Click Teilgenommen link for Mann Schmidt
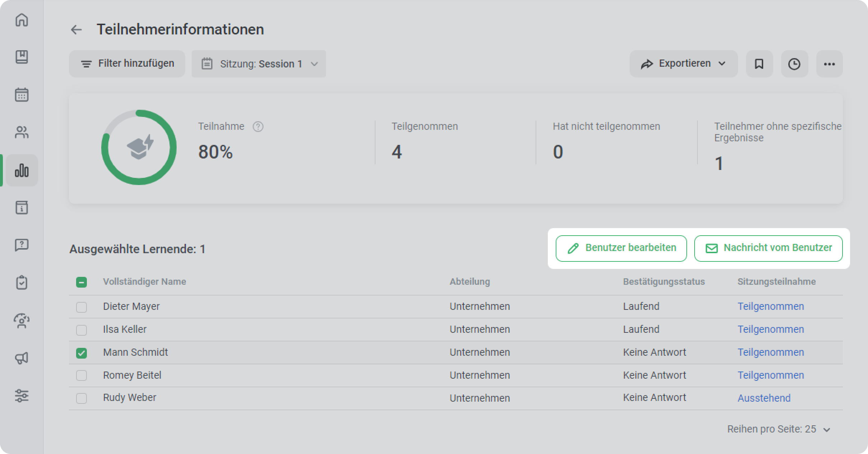The width and height of the screenshot is (868, 454). [x=771, y=352]
